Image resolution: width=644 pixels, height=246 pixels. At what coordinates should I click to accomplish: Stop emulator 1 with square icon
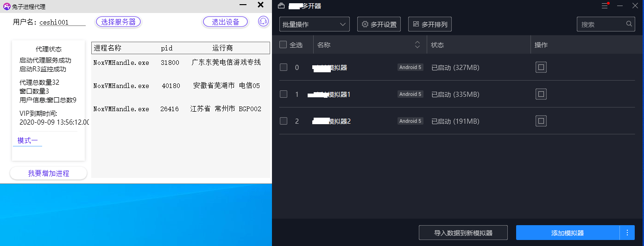click(541, 94)
